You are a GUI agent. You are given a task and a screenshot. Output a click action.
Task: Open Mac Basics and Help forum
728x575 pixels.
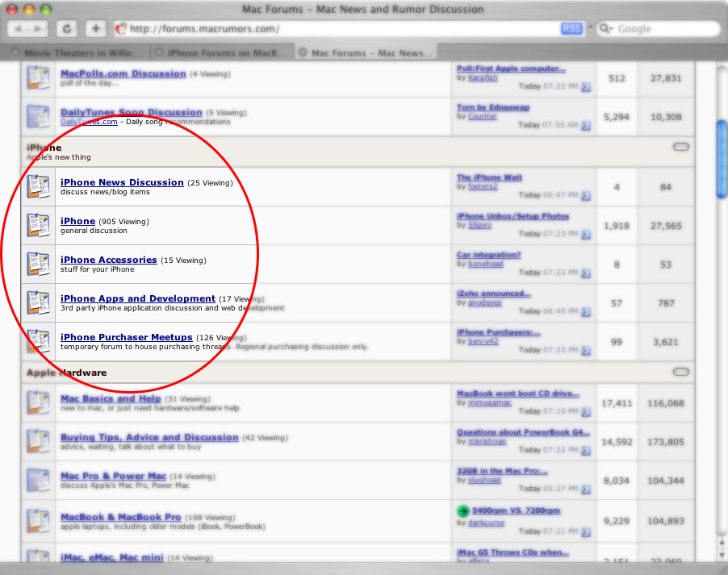point(111,398)
